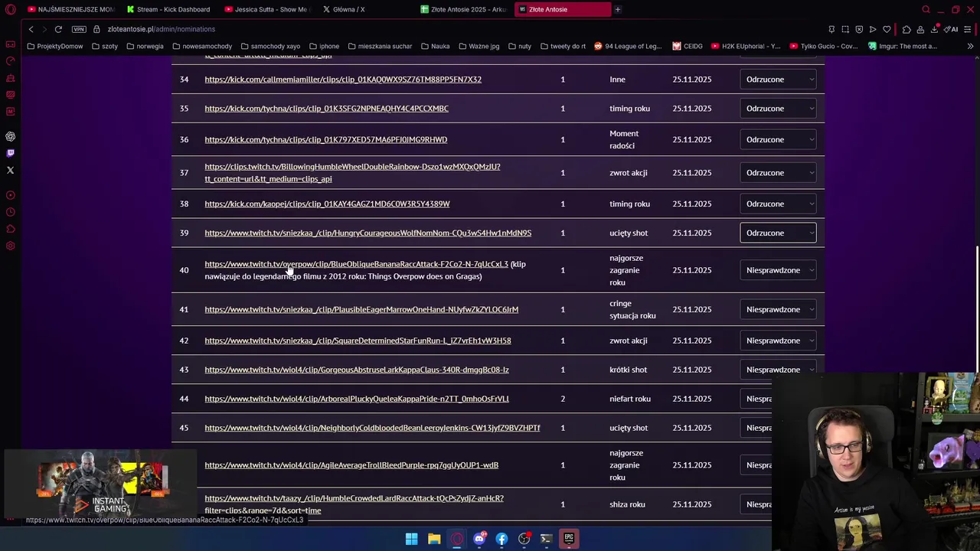Open the focused Odrzucone dropdown, row 39
The width and height of the screenshot is (980, 551).
[x=778, y=233]
